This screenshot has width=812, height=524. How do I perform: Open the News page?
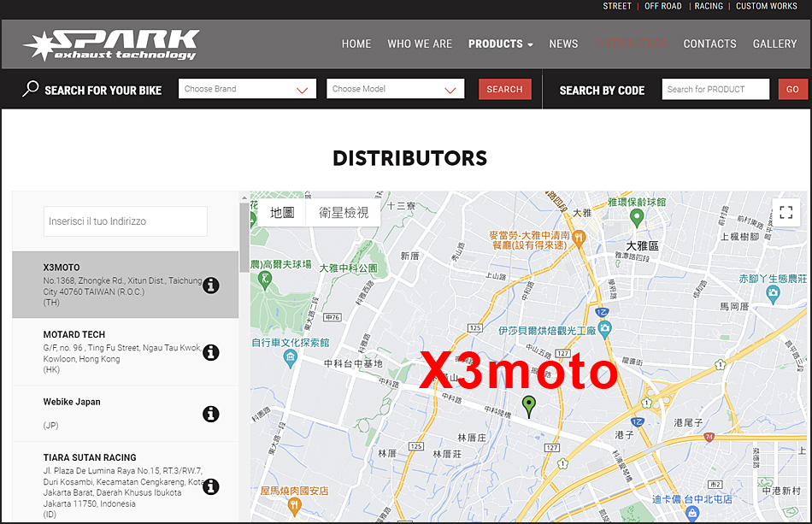pos(563,44)
